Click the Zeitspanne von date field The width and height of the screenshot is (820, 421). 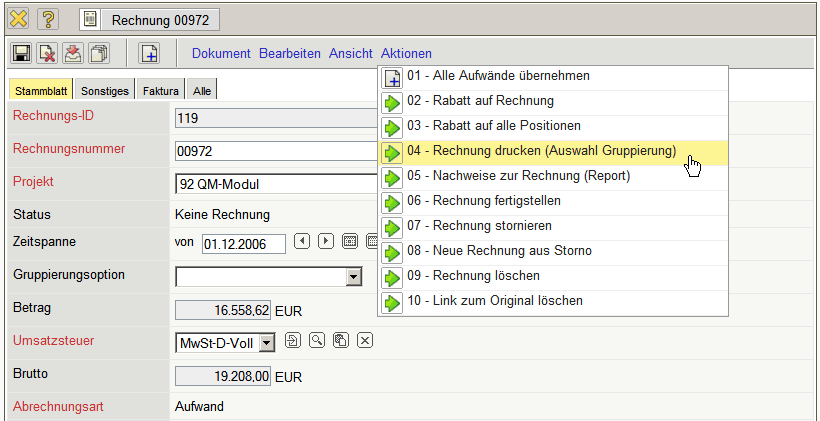pyautogui.click(x=243, y=243)
